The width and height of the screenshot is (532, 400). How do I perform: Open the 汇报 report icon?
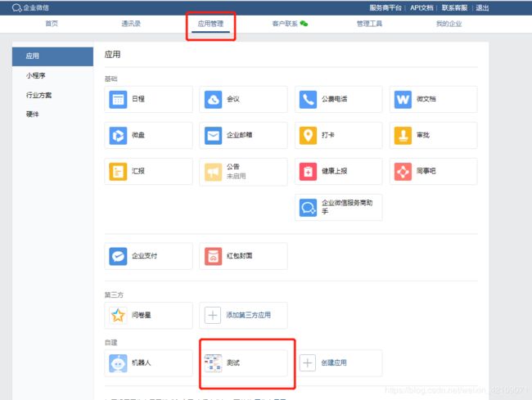(x=118, y=172)
